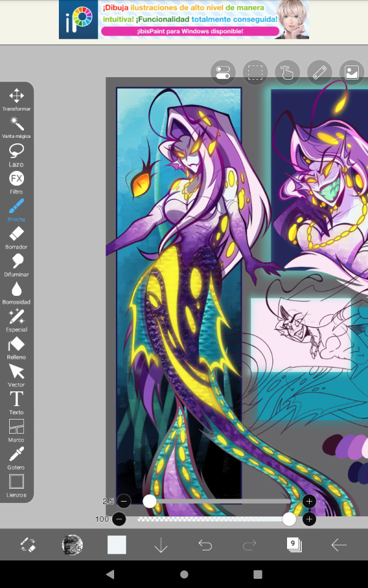The height and width of the screenshot is (588, 368).
Task: Tap the '2.5' brush size value
Action: [108, 501]
